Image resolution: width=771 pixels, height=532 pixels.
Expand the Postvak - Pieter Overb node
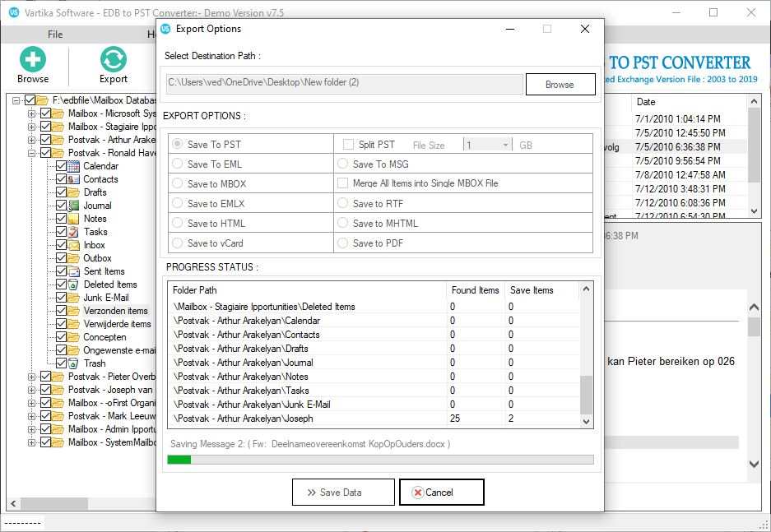pos(31,377)
